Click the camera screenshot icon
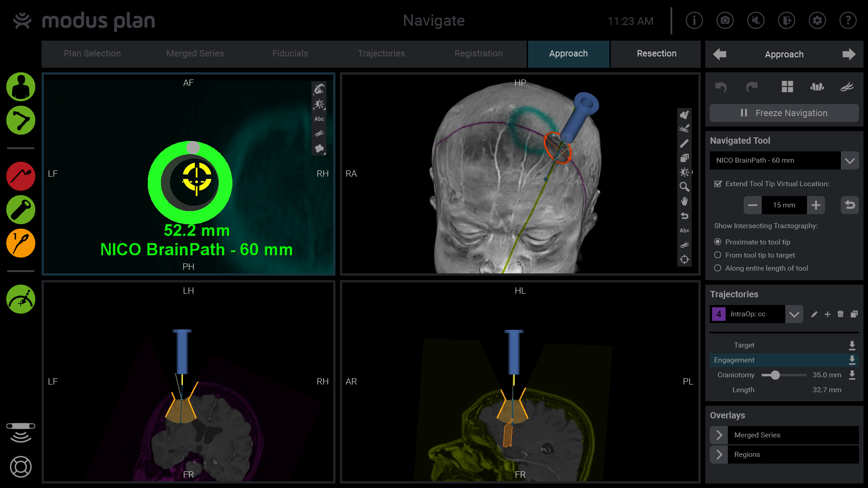This screenshot has height=488, width=868. tap(725, 21)
